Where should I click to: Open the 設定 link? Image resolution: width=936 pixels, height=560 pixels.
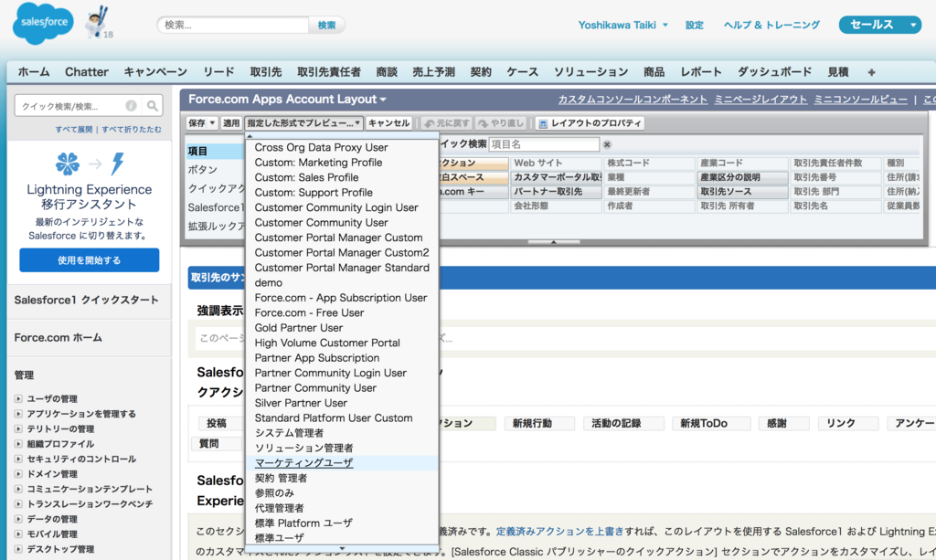[x=695, y=25]
